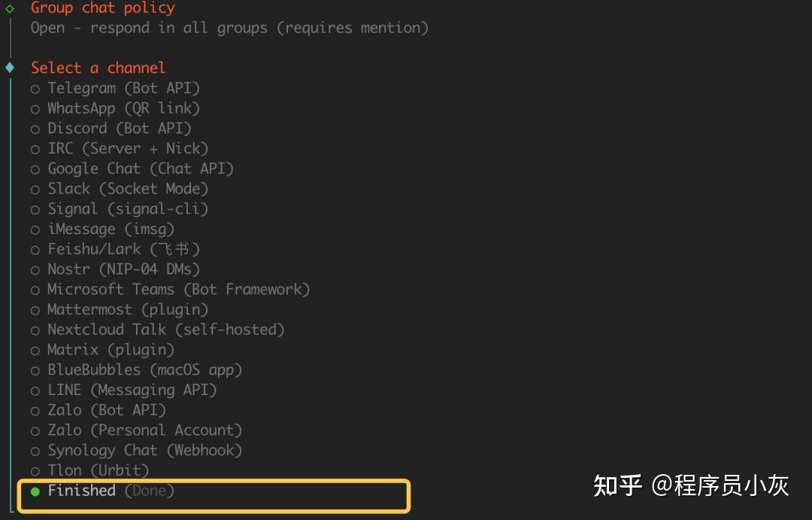Expand the Select a channel section
The image size is (812, 520).
tap(9, 68)
